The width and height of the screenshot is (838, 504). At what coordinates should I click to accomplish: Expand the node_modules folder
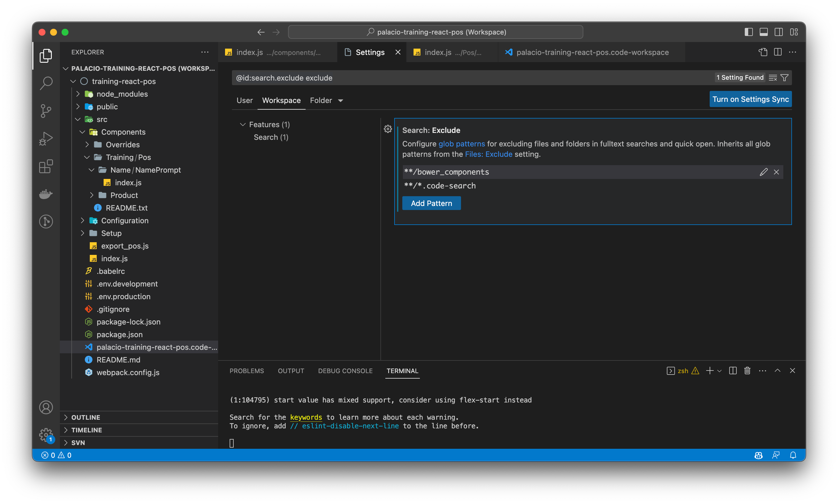[78, 94]
